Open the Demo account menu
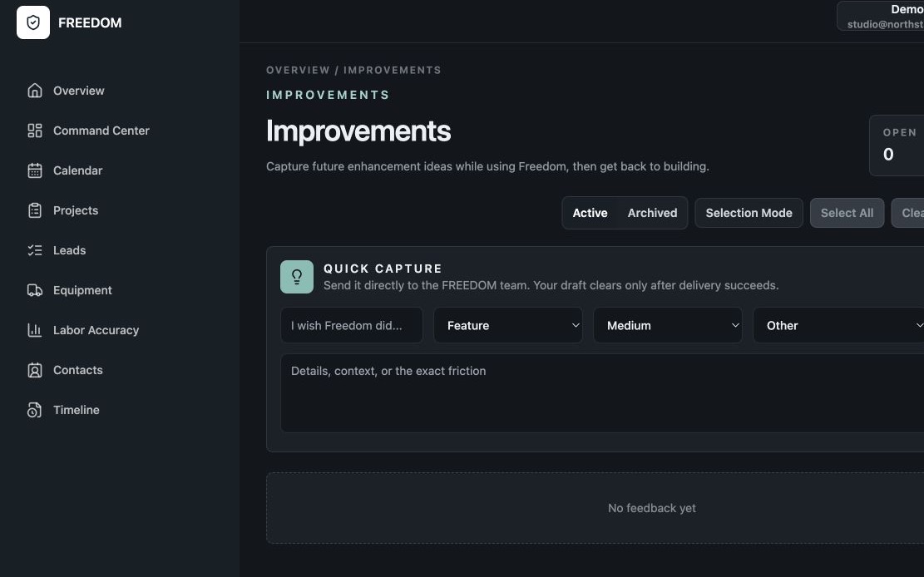This screenshot has height=577, width=924. click(881, 16)
